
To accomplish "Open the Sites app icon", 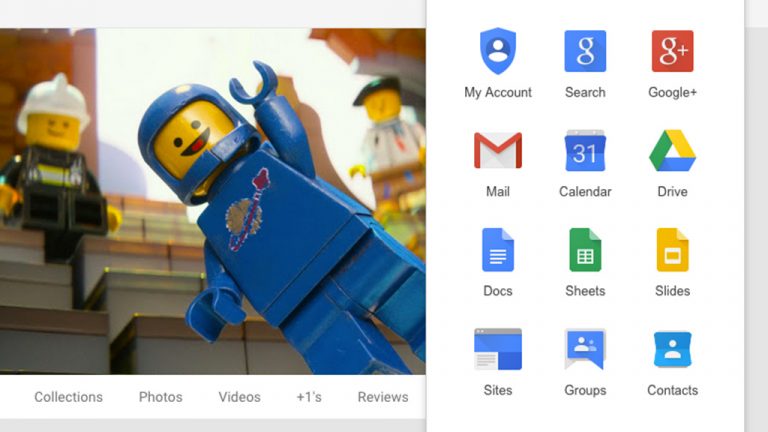I will pos(498,349).
